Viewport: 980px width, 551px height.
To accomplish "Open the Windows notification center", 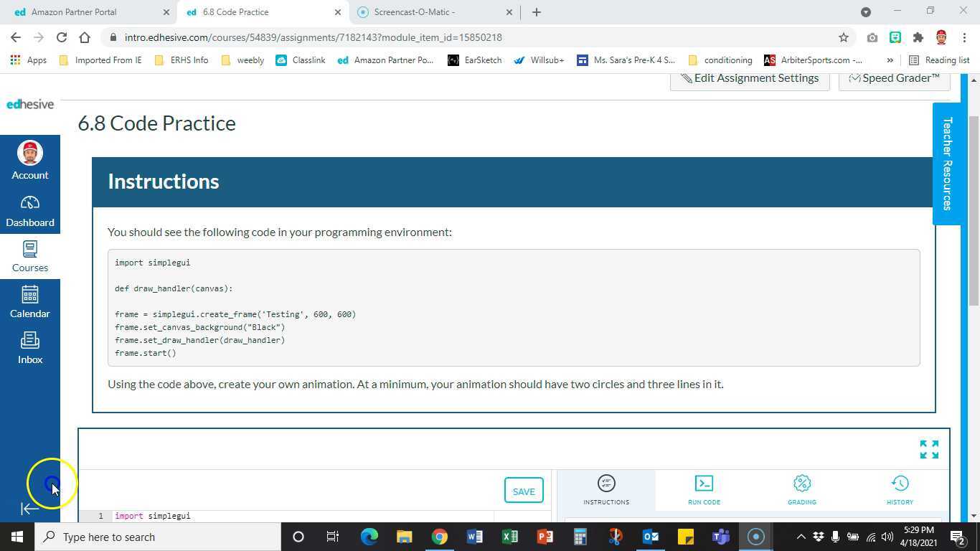I will click(957, 537).
